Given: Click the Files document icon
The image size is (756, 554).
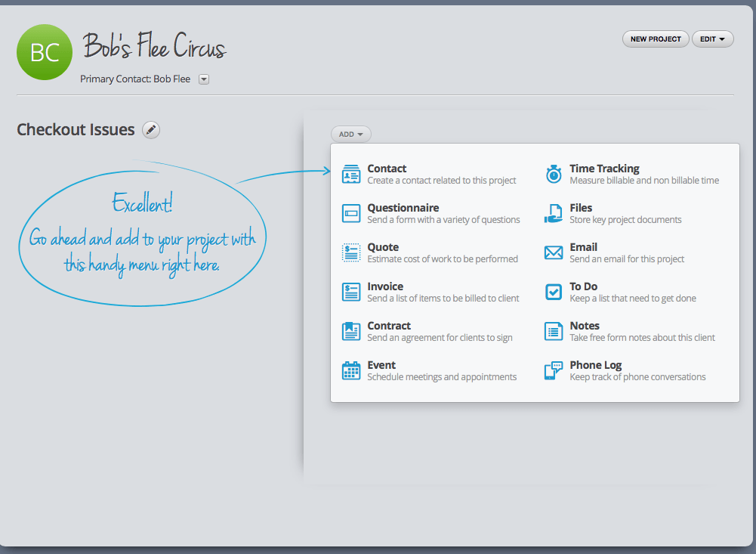Looking at the screenshot, I should [554, 213].
